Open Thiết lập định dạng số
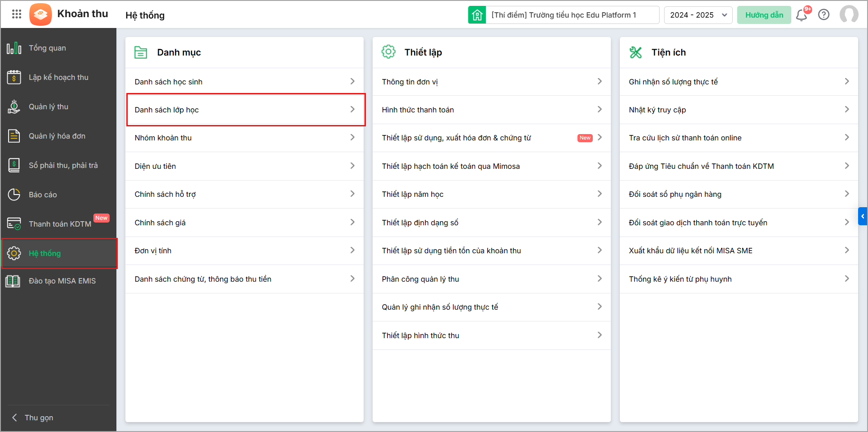Image resolution: width=868 pixels, height=432 pixels. [x=492, y=223]
